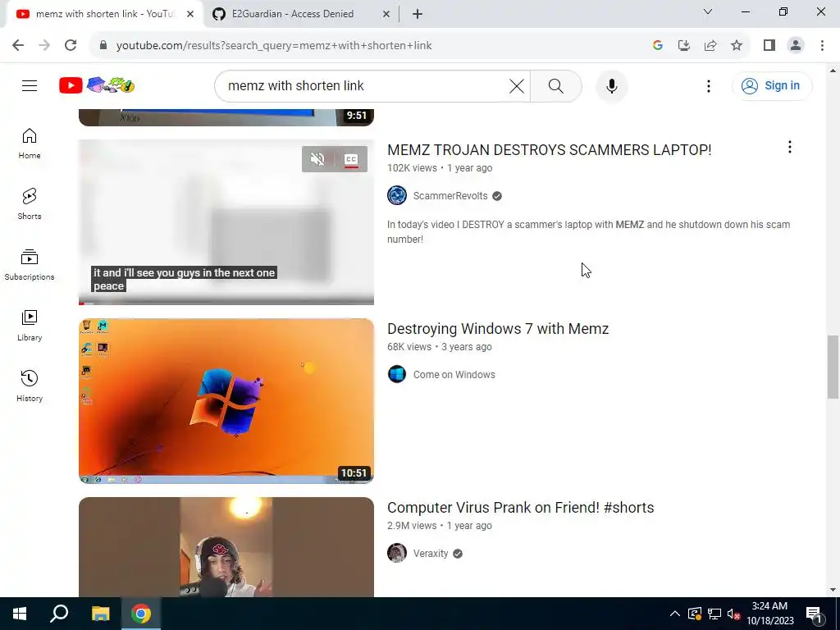Click Come on Windows channel avatar
The width and height of the screenshot is (840, 630).
tap(397, 374)
